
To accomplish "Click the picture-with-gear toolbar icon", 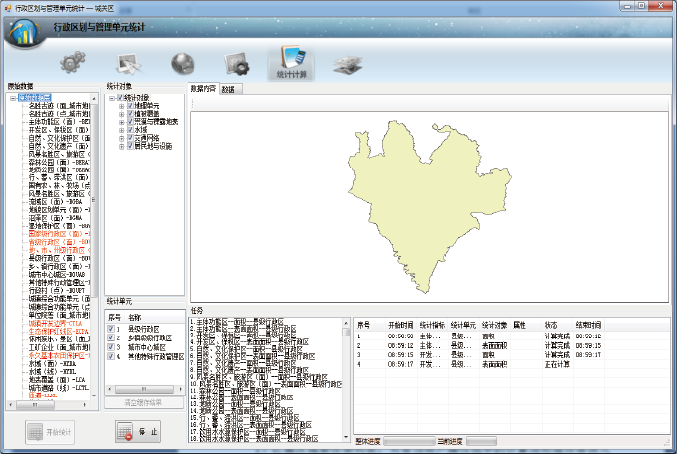I will [x=237, y=64].
